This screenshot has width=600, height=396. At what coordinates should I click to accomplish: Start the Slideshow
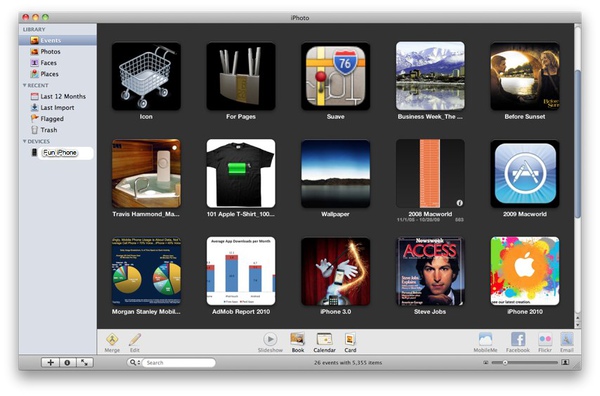point(270,339)
